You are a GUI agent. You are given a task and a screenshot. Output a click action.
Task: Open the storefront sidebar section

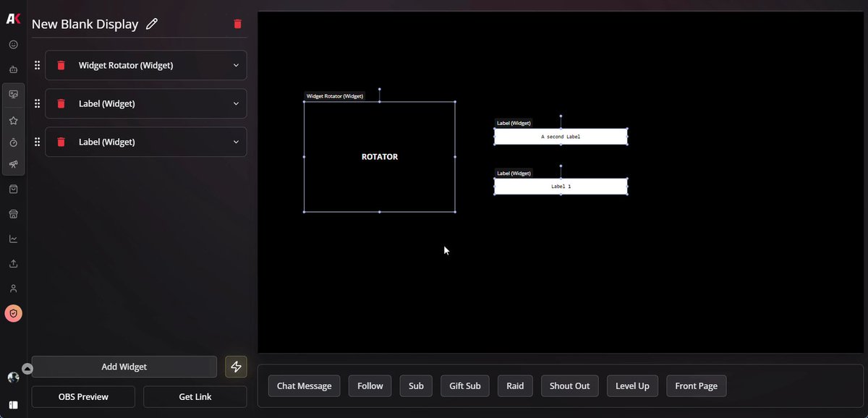coord(13,214)
